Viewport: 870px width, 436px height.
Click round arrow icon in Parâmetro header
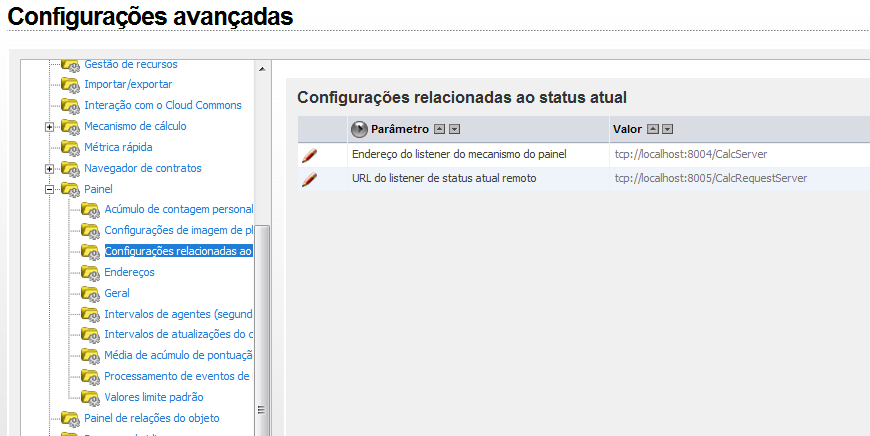(360, 130)
